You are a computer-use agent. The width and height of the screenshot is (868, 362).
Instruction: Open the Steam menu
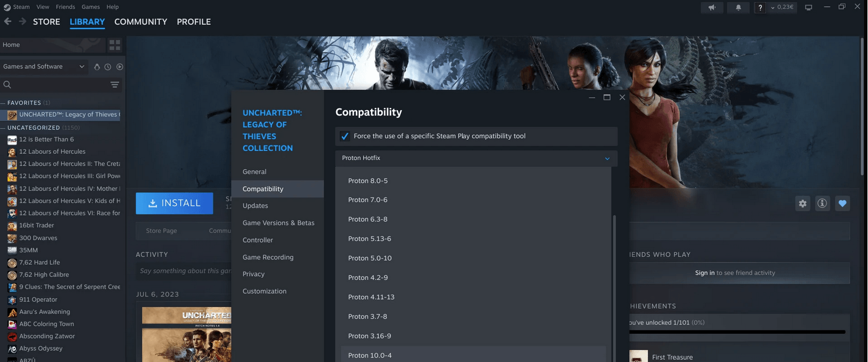coord(21,7)
